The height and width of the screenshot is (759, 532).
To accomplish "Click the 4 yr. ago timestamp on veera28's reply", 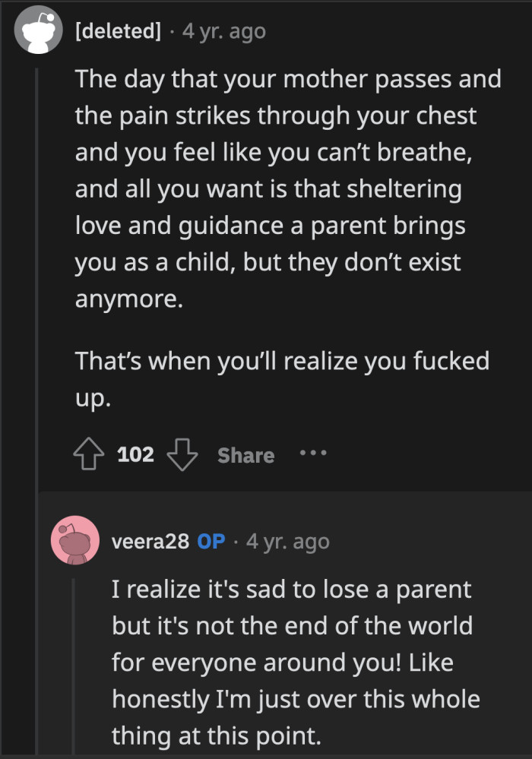I will (x=287, y=542).
